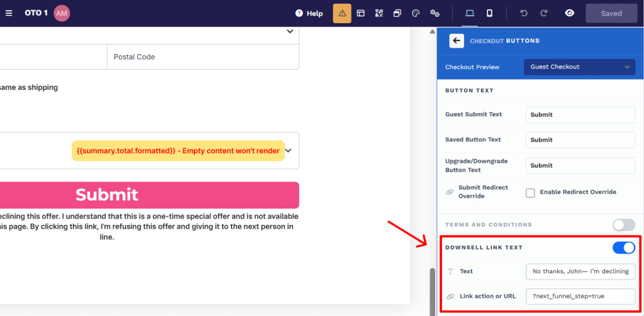Click the Postal Code field

pos(203,57)
